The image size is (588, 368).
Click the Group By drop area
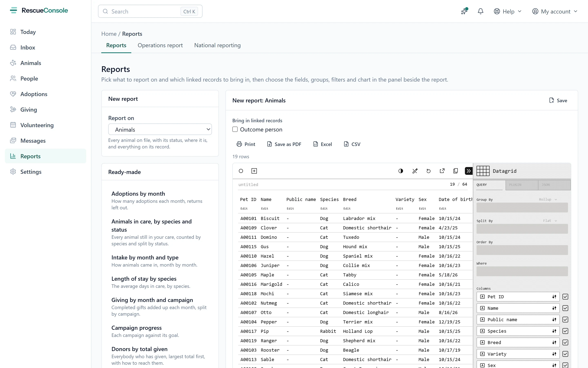pos(522,207)
